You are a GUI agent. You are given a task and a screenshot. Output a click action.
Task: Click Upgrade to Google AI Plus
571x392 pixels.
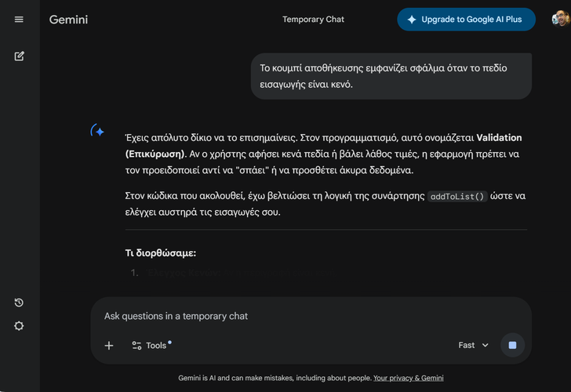click(466, 20)
